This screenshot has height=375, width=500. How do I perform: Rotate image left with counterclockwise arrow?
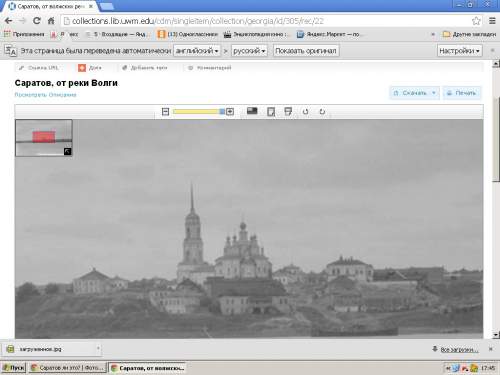pyautogui.click(x=305, y=112)
